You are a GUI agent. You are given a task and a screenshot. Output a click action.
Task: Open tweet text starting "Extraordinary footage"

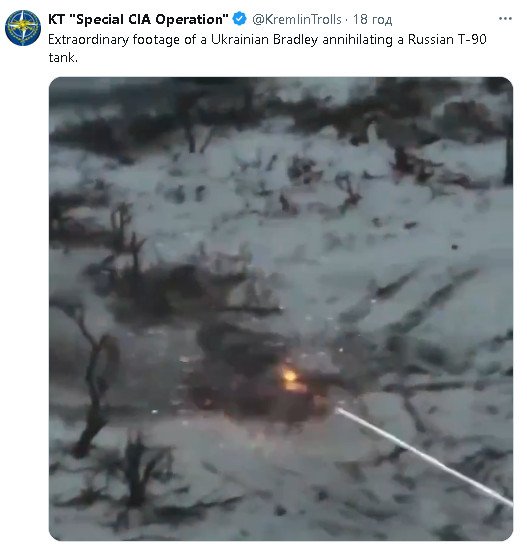click(x=267, y=48)
